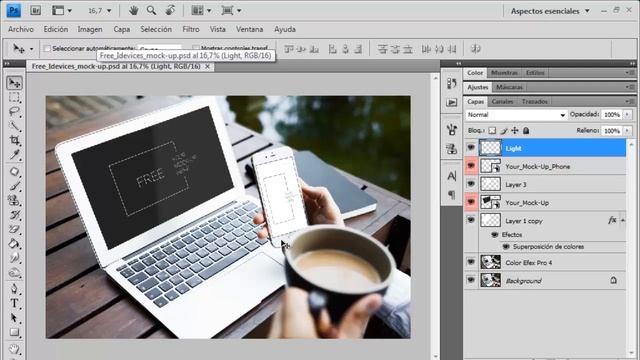Select the Type tool

tap(14, 303)
